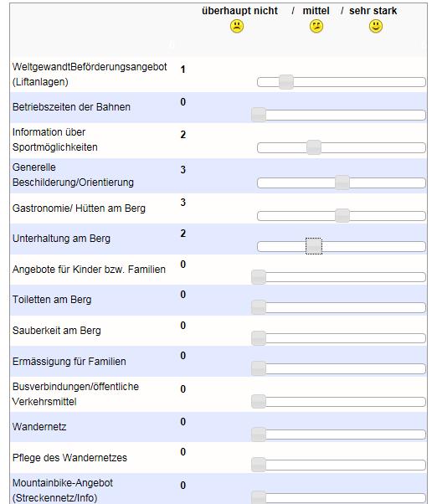Click the 'sehr stark' column header text

coord(373,11)
